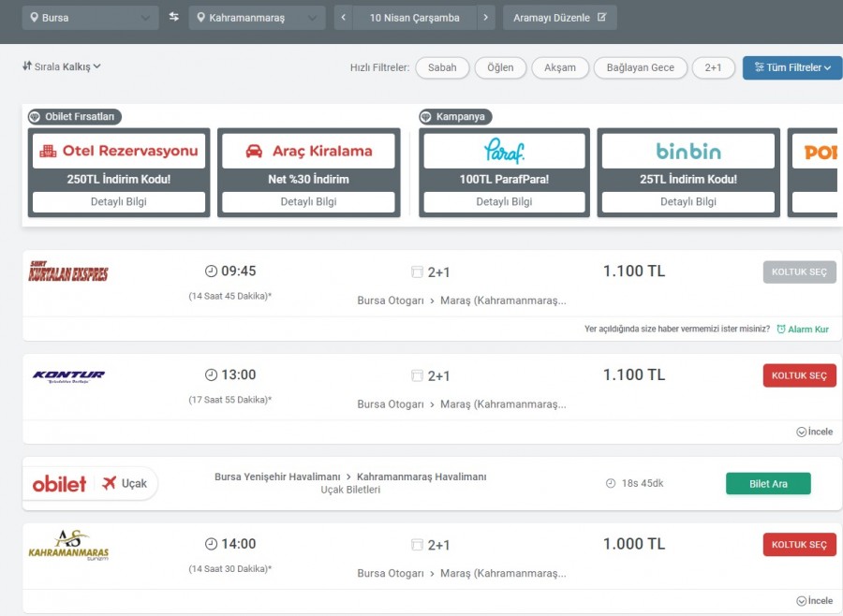Screen dimensions: 843x616
Task: Go to next date with right arrow
Action: (485, 18)
